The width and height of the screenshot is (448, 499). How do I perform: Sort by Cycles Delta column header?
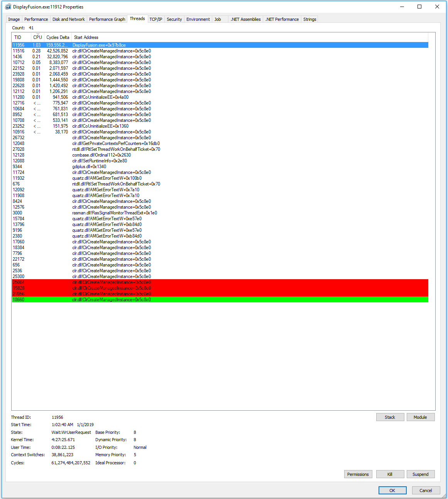(x=57, y=37)
